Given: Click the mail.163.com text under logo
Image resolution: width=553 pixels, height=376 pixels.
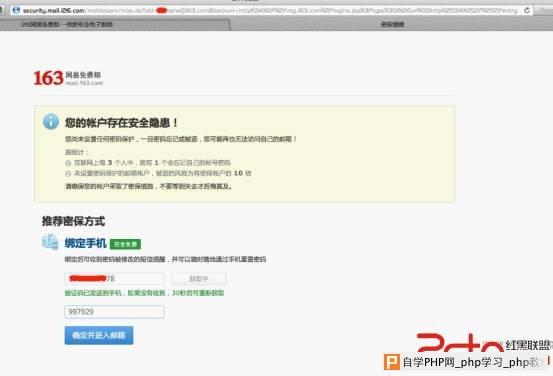Looking at the screenshot, I should pos(84,83).
